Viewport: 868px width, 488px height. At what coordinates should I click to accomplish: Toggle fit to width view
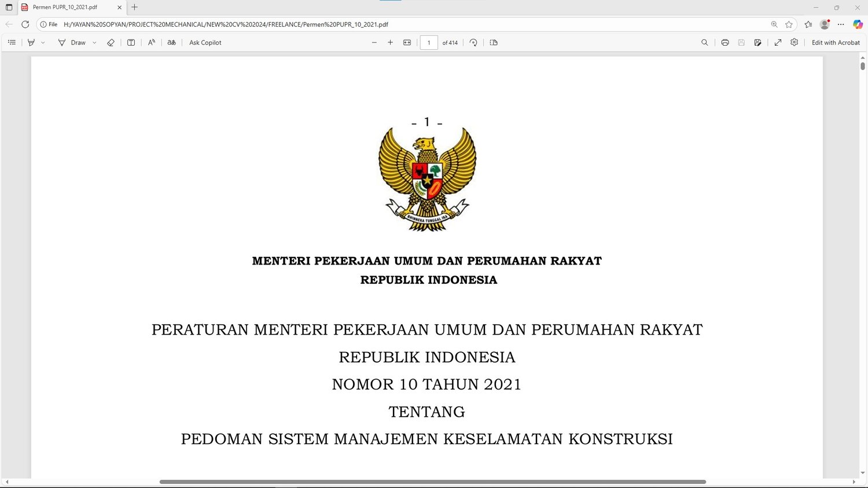coord(407,42)
